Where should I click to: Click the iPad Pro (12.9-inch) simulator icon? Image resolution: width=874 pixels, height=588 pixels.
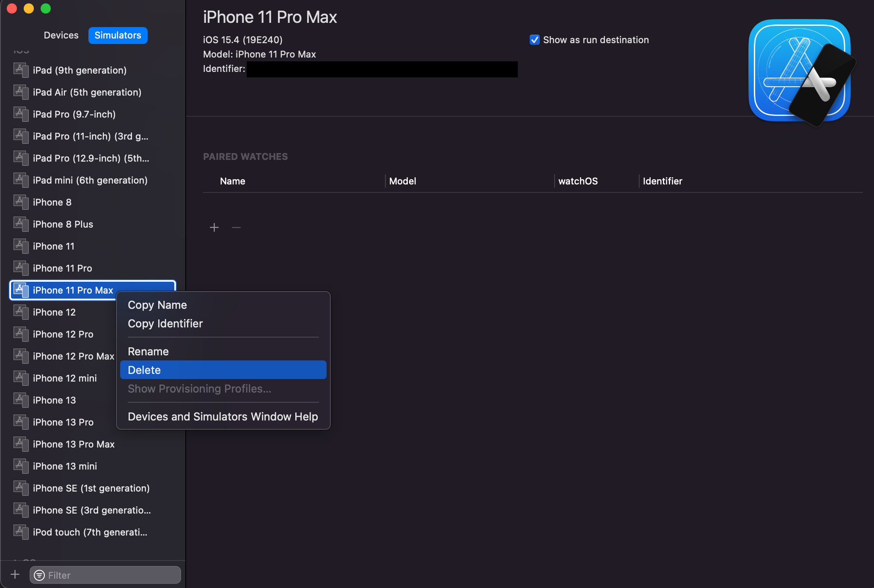pyautogui.click(x=21, y=158)
